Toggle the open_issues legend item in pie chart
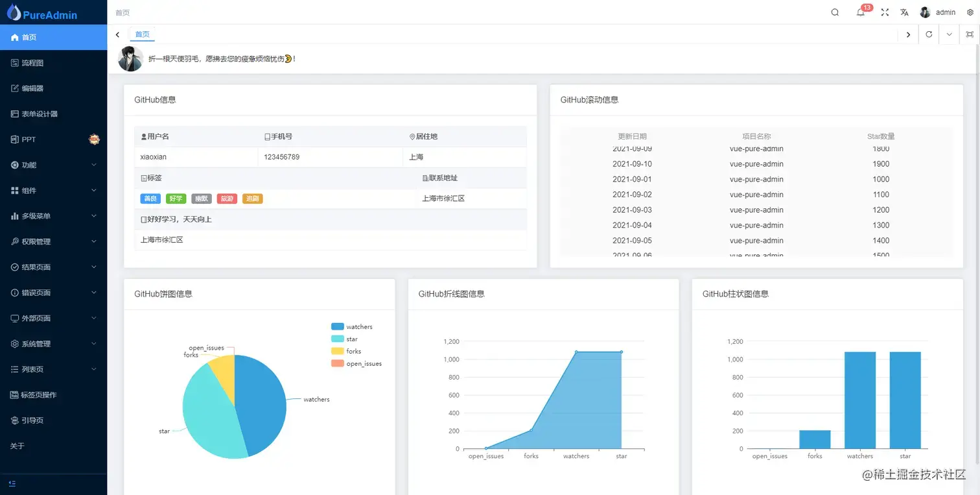The image size is (980, 495). [356, 364]
